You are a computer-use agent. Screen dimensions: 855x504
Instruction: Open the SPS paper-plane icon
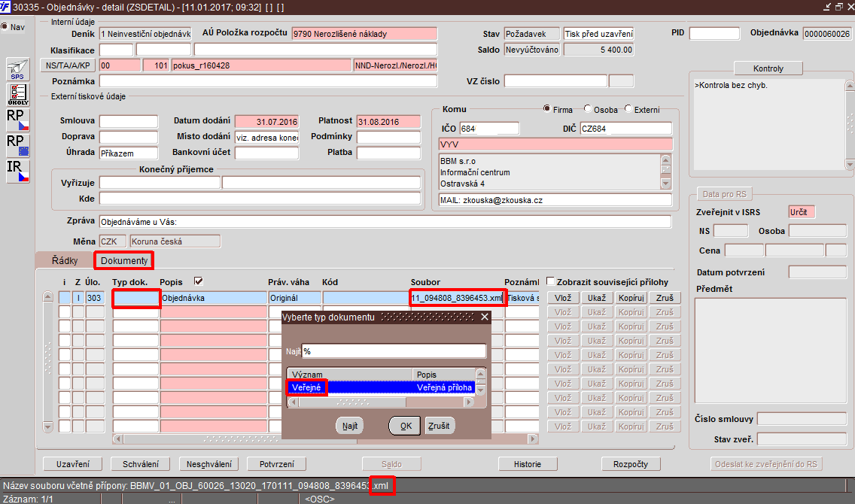tap(17, 70)
